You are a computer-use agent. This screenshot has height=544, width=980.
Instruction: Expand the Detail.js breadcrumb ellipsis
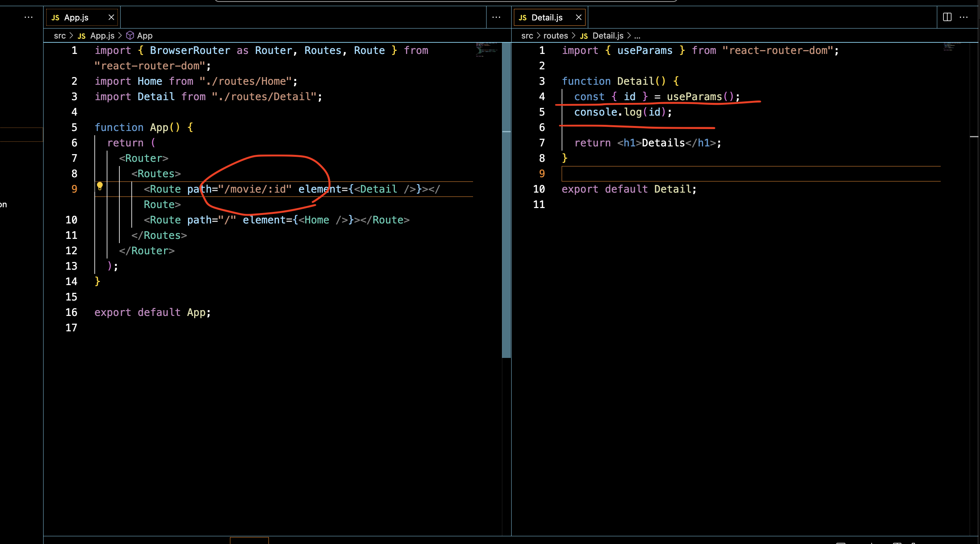click(x=637, y=36)
